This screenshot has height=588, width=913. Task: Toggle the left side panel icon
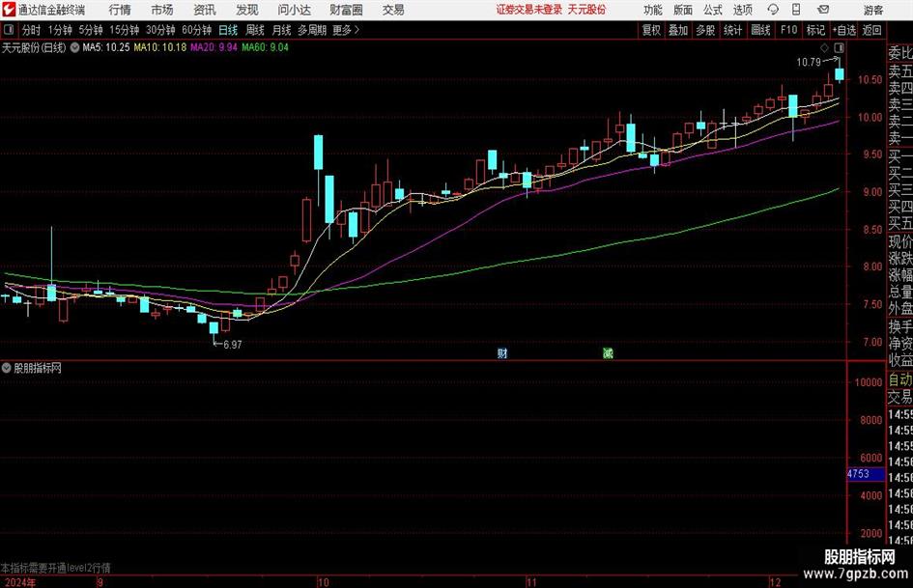coord(9,30)
